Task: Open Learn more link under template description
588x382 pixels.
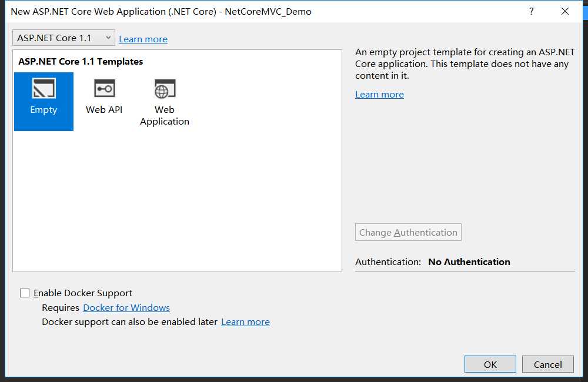Action: click(379, 95)
